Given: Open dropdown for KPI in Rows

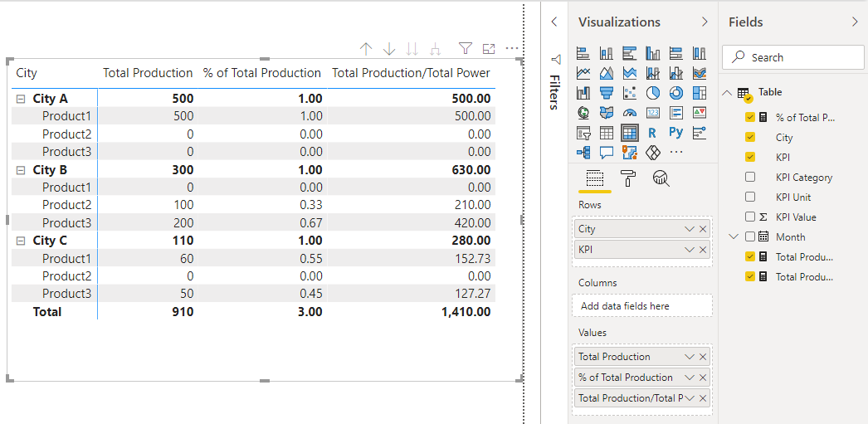Looking at the screenshot, I should [690, 250].
